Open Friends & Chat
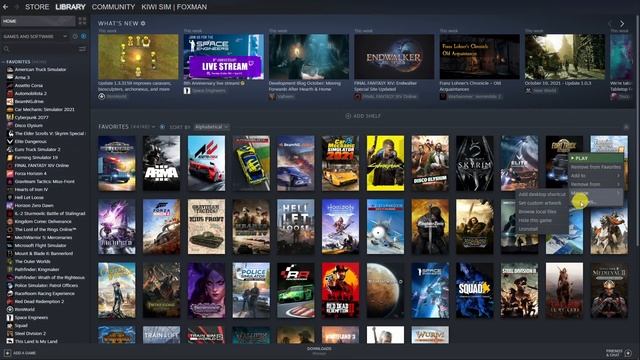This screenshot has width=640, height=360. click(x=619, y=353)
